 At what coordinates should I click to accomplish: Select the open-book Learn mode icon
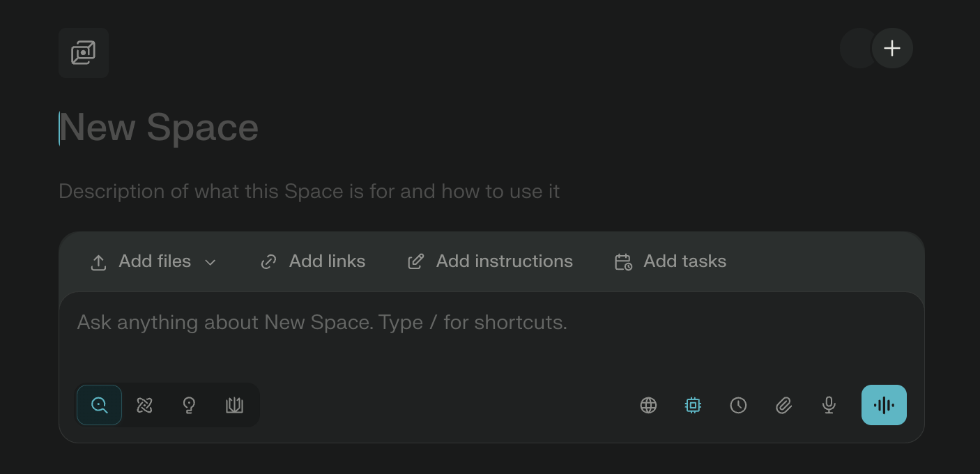234,405
